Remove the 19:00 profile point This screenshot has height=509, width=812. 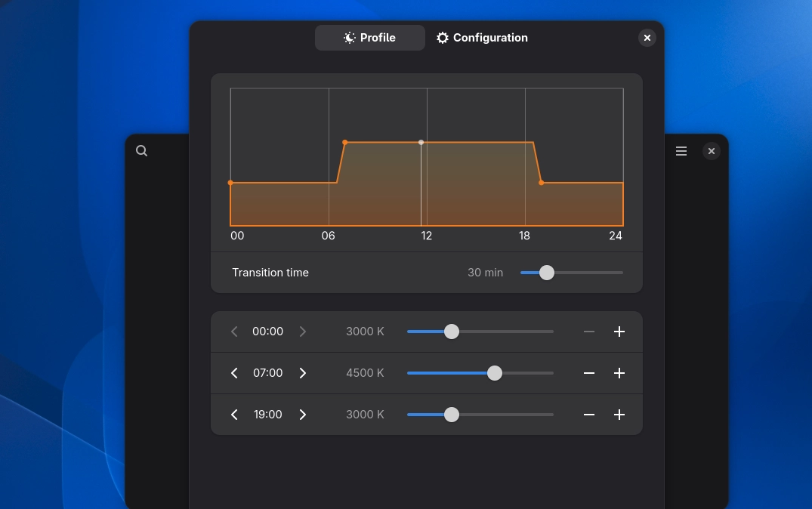[x=589, y=415]
